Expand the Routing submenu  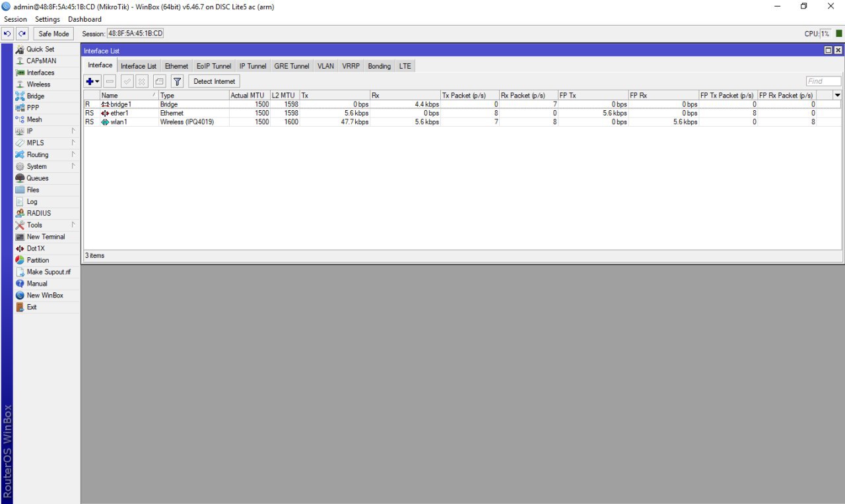pos(46,154)
